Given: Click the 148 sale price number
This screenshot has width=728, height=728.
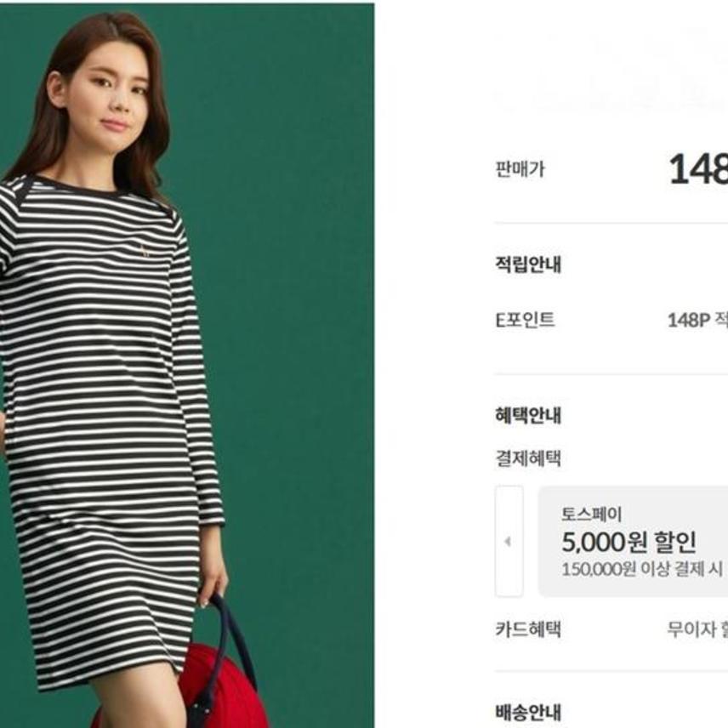Looking at the screenshot, I should click(x=698, y=169).
